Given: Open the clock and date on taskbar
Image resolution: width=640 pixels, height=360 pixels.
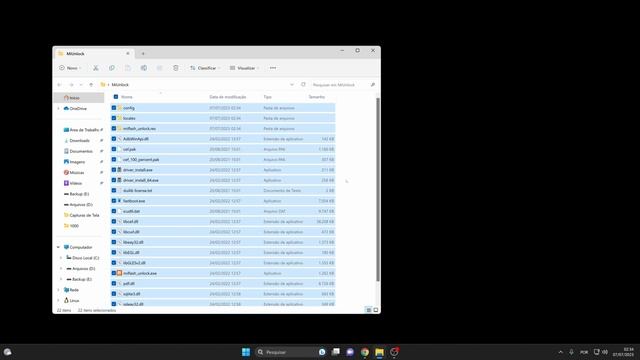Looking at the screenshot, I should point(624,352).
